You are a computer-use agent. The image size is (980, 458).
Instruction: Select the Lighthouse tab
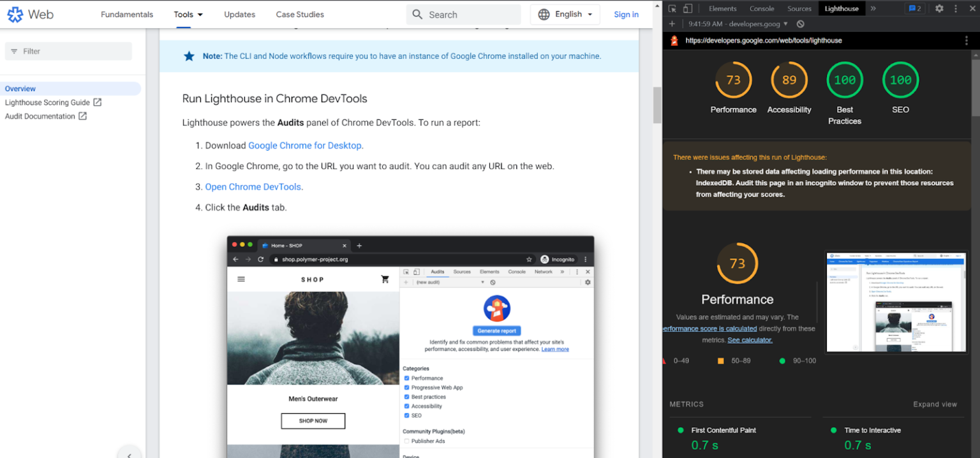pyautogui.click(x=842, y=8)
